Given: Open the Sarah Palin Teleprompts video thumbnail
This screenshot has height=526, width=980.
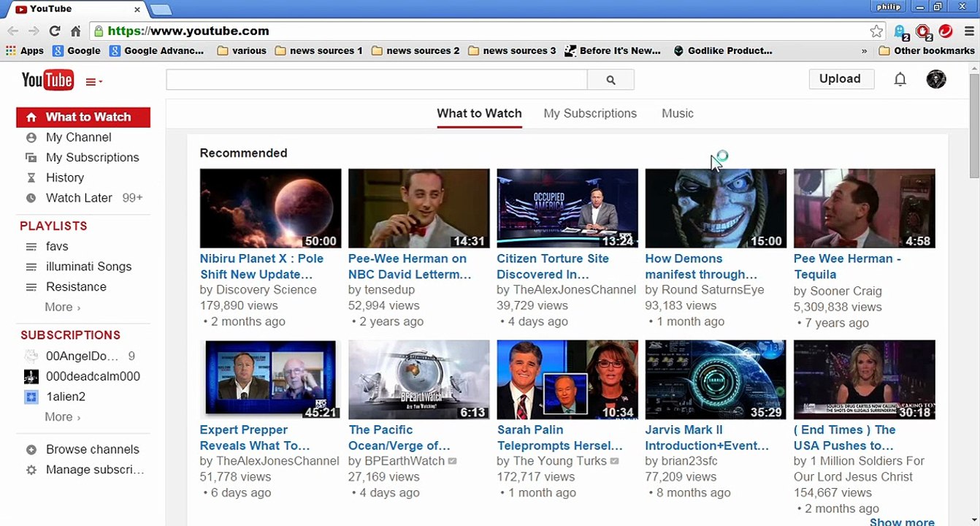Looking at the screenshot, I should pyautogui.click(x=567, y=380).
